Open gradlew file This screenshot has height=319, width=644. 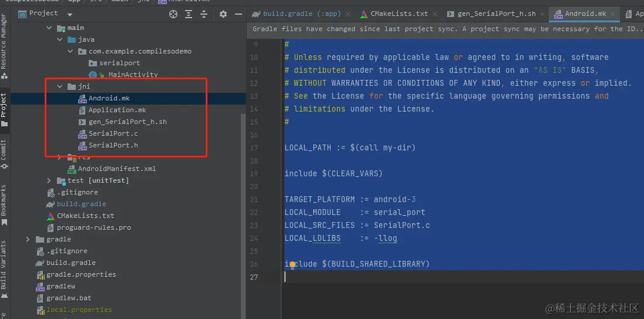(61, 287)
